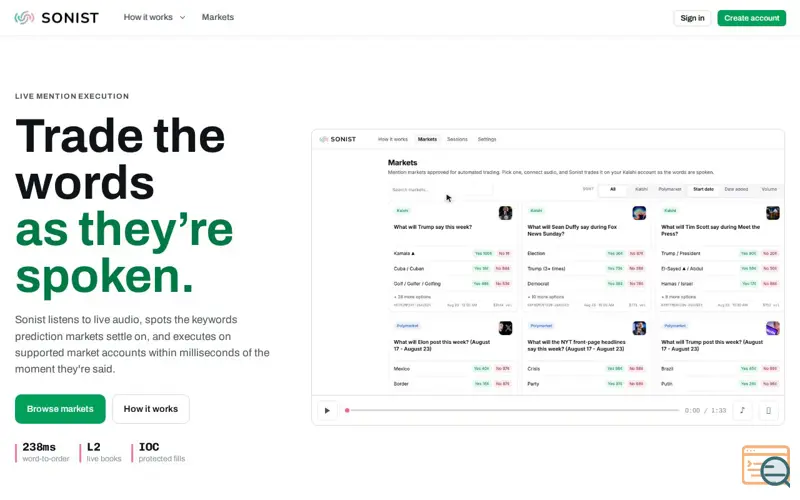Viewport: 800px width, 500px height.
Task: Expand the How it works chevron
Action: click(182, 17)
